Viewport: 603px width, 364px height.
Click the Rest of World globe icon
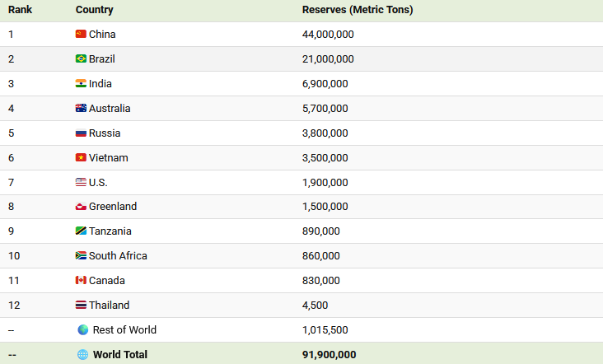(83, 330)
